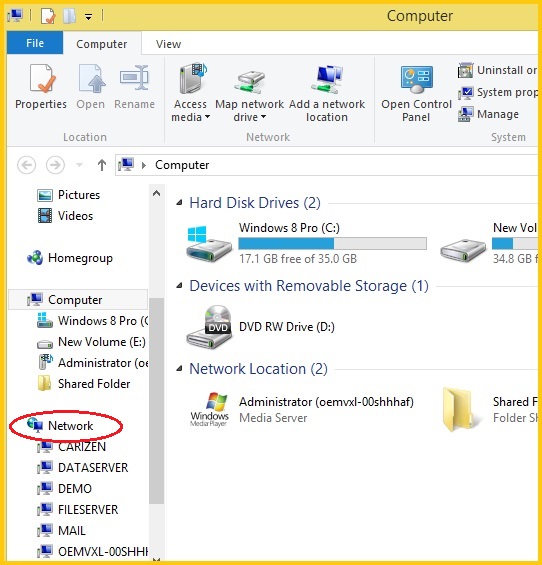Viewport: 542px width, 565px height.
Task: Click the Properties icon in ribbon
Action: pyautogui.click(x=41, y=79)
